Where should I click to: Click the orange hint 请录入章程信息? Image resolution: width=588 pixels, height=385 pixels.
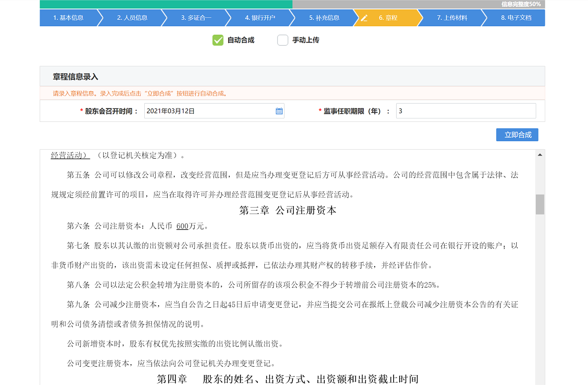[x=140, y=93]
